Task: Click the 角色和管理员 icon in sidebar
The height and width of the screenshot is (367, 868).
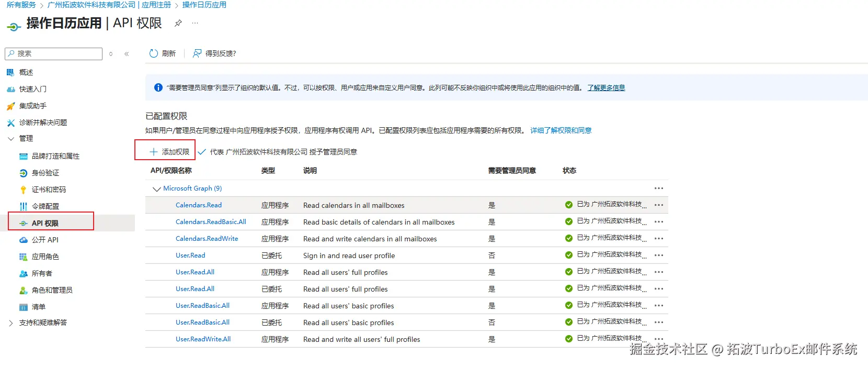Action: tap(23, 290)
